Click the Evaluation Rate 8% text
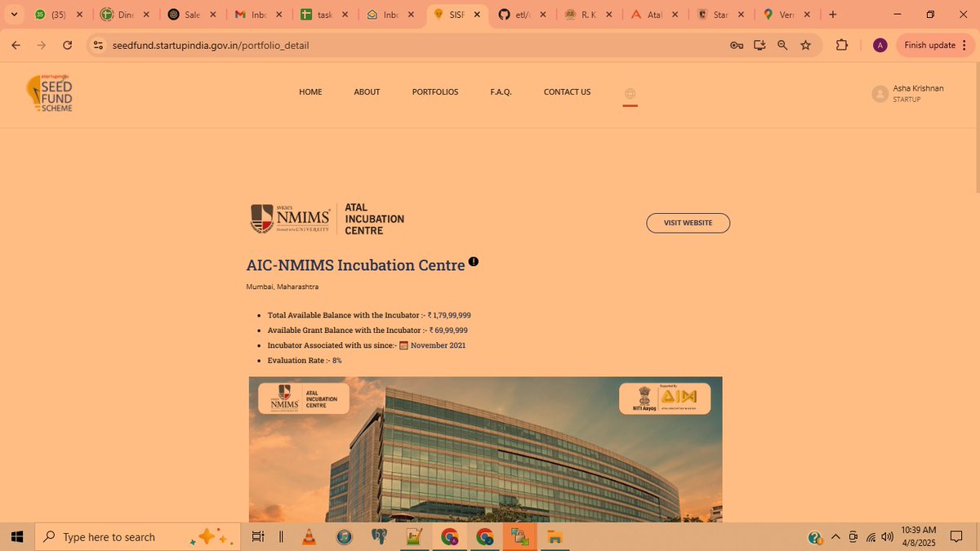 click(x=305, y=360)
